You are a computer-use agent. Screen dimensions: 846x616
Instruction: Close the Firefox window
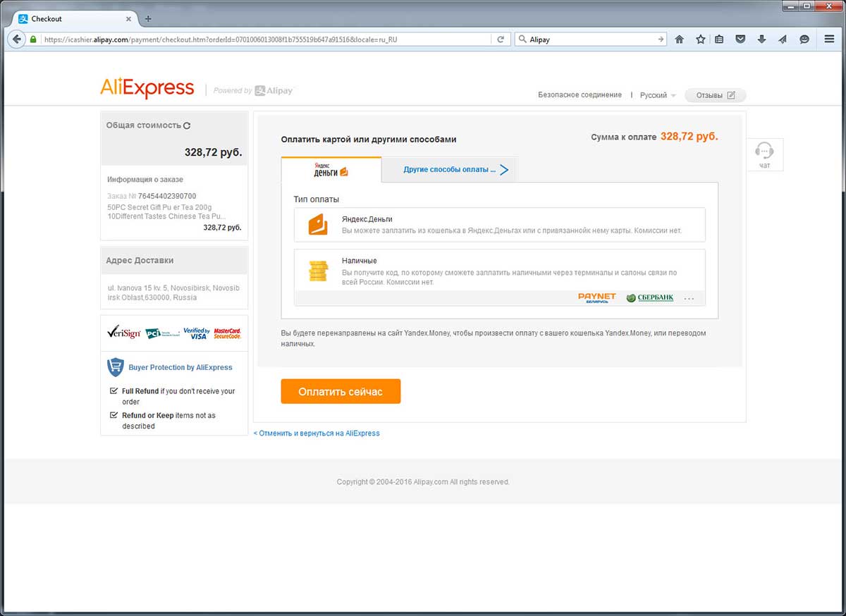828,6
